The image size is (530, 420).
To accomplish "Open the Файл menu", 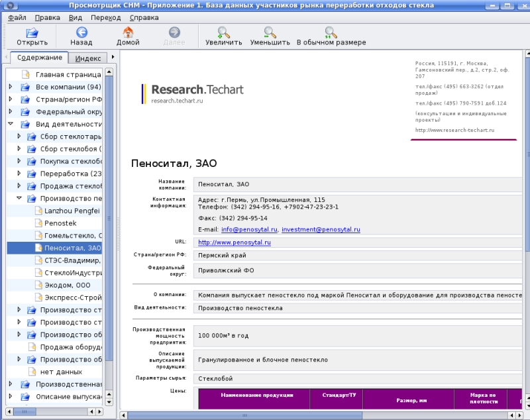I will [x=17, y=18].
